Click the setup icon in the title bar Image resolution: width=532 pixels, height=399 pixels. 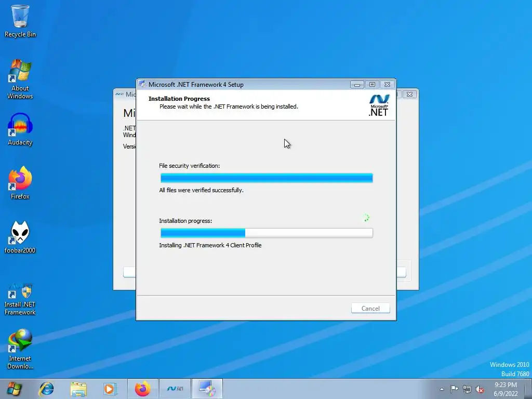click(x=142, y=84)
